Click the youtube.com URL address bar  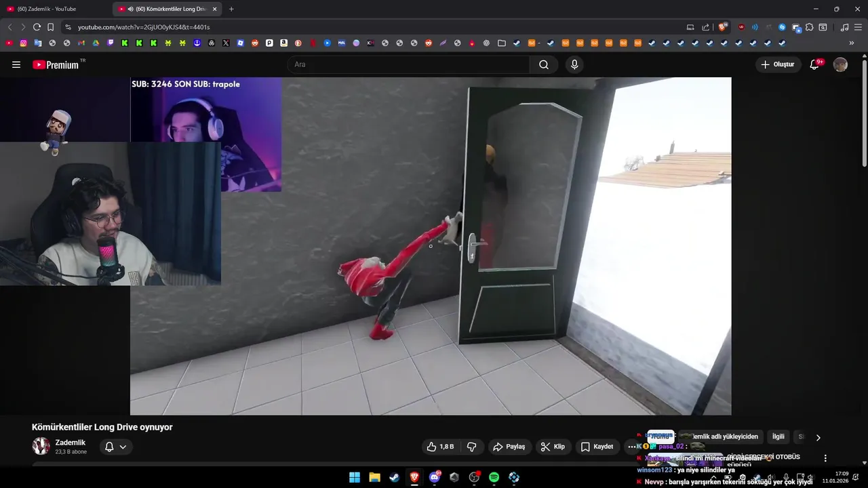pos(373,27)
